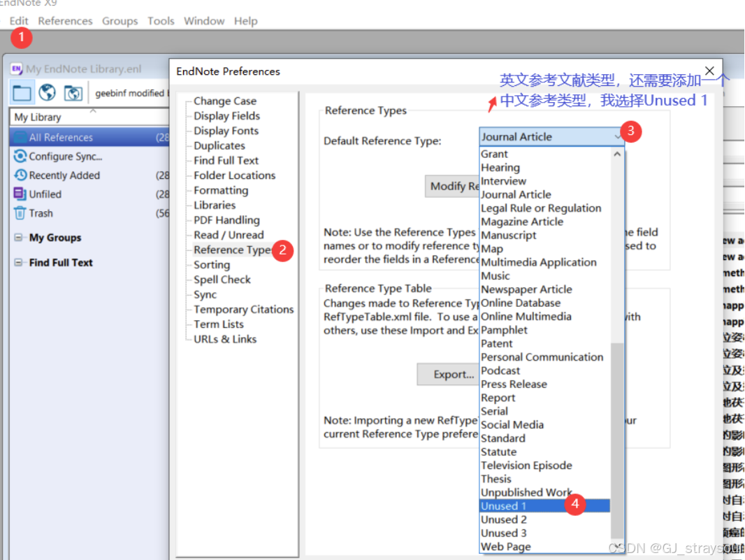Click the Export button
This screenshot has height=560, width=745.
point(448,375)
